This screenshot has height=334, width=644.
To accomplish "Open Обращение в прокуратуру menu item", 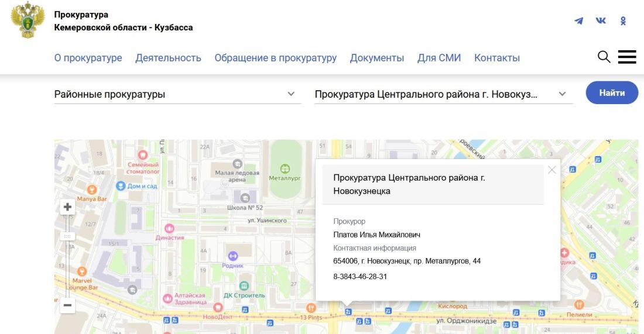I will (x=275, y=58).
